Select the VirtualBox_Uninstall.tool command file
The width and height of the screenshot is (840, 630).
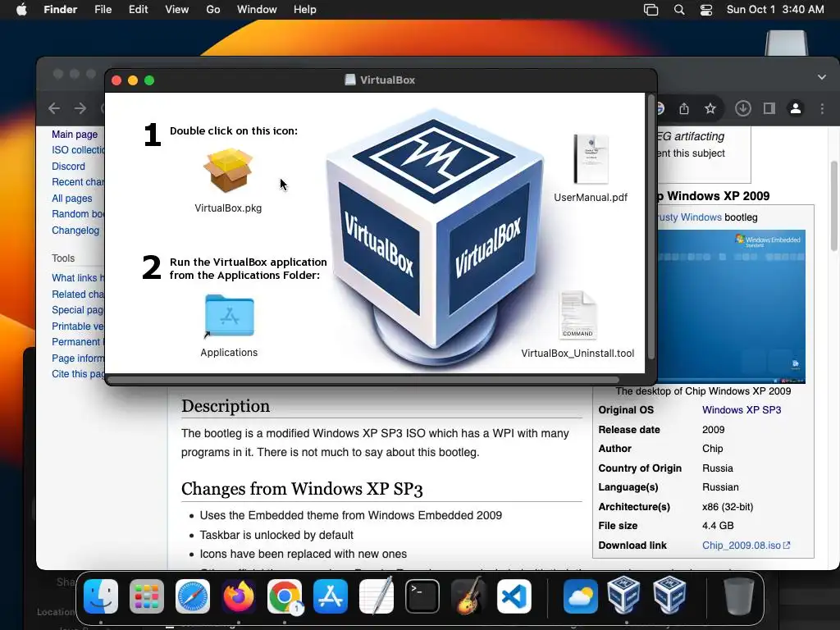[577, 316]
